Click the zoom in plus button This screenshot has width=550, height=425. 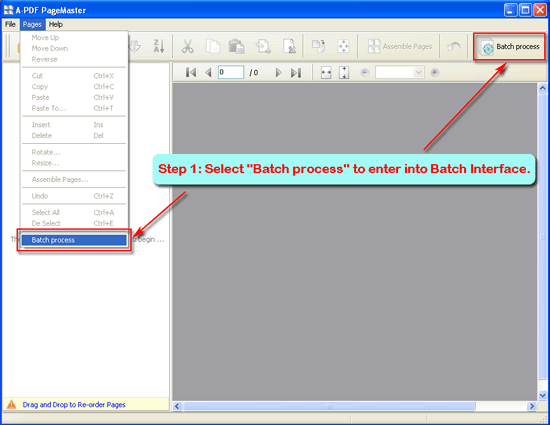click(x=435, y=73)
